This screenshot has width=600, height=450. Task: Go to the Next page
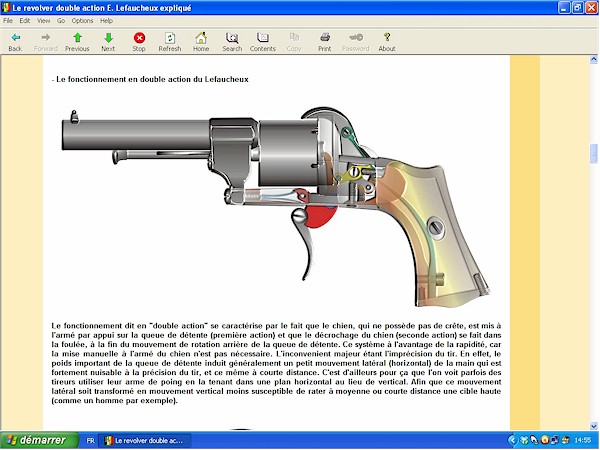pyautogui.click(x=108, y=42)
